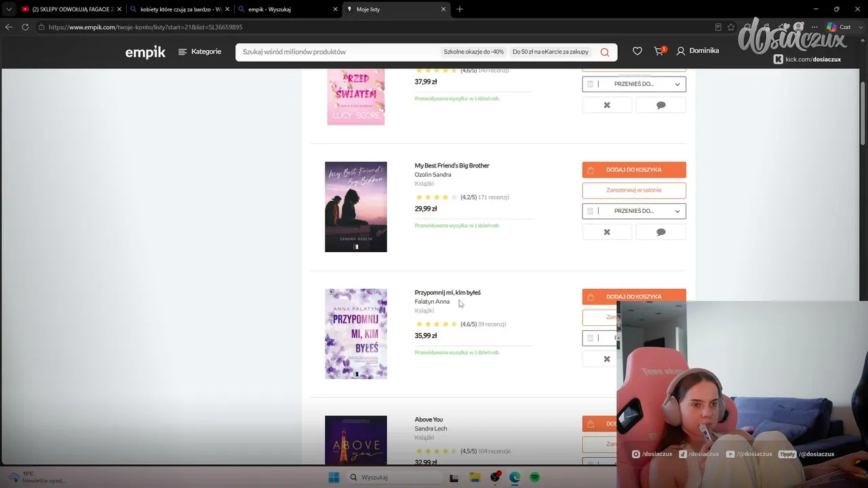Viewport: 868px width, 488px height.
Task: Reload the current page
Action: pyautogui.click(x=25, y=27)
